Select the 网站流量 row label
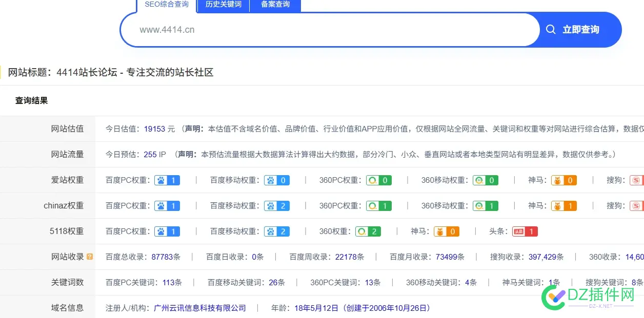 pyautogui.click(x=67, y=155)
